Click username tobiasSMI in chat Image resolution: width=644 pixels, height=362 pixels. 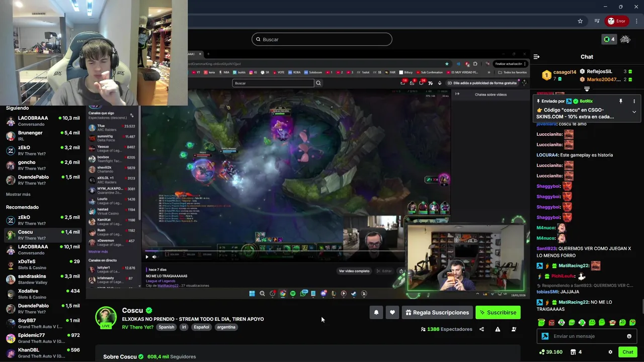click(x=548, y=292)
